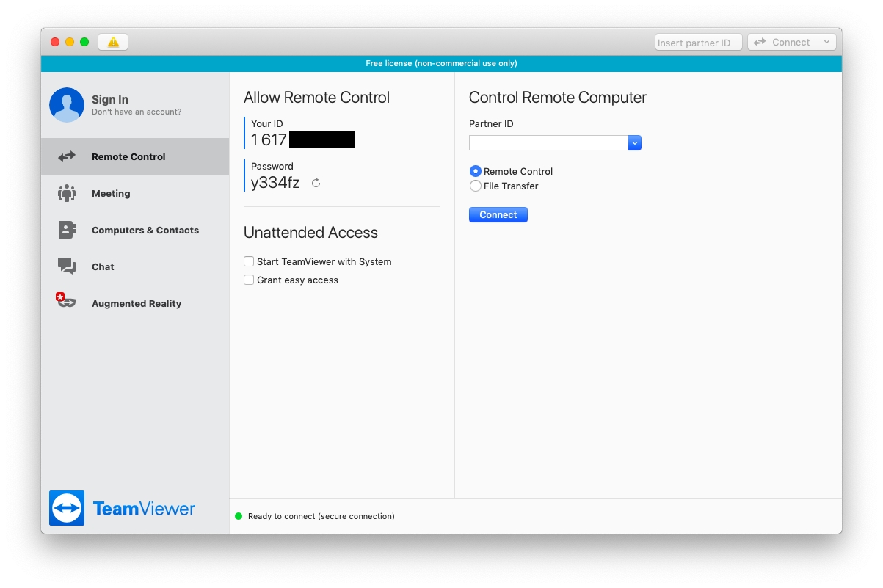Open the dropdown arrow beside title bar Connect
Image resolution: width=883 pixels, height=588 pixels.
tap(826, 43)
